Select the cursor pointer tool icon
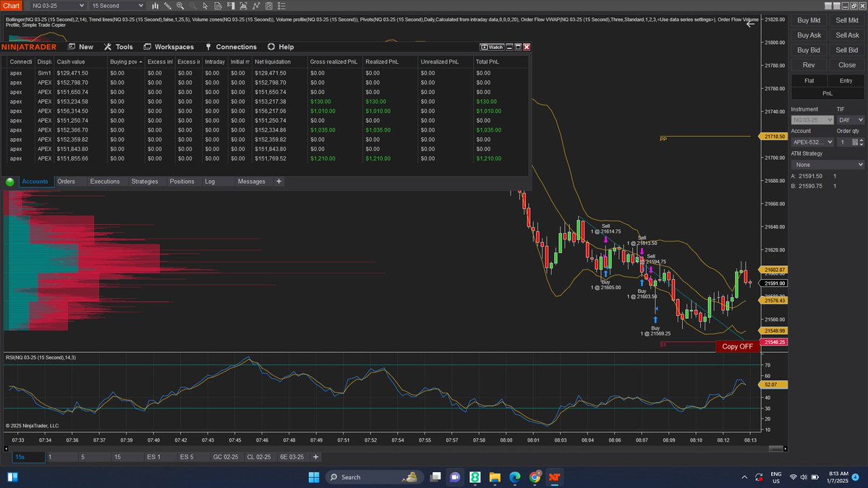This screenshot has height=488, width=868. point(205,6)
